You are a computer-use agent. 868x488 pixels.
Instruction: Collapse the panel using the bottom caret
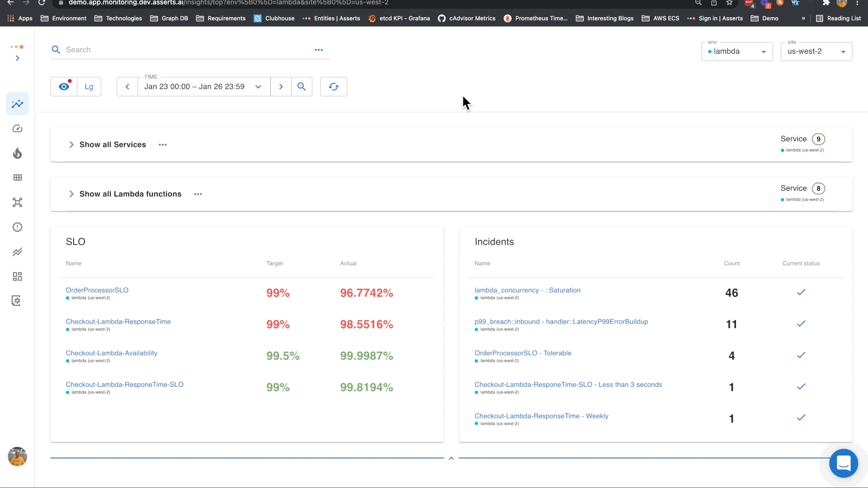pyautogui.click(x=451, y=458)
